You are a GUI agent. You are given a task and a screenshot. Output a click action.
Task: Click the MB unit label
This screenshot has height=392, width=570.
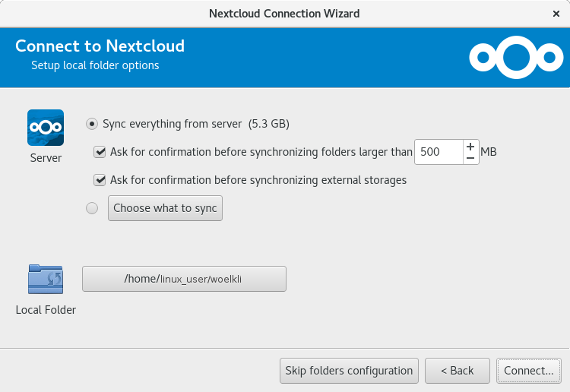coord(488,152)
